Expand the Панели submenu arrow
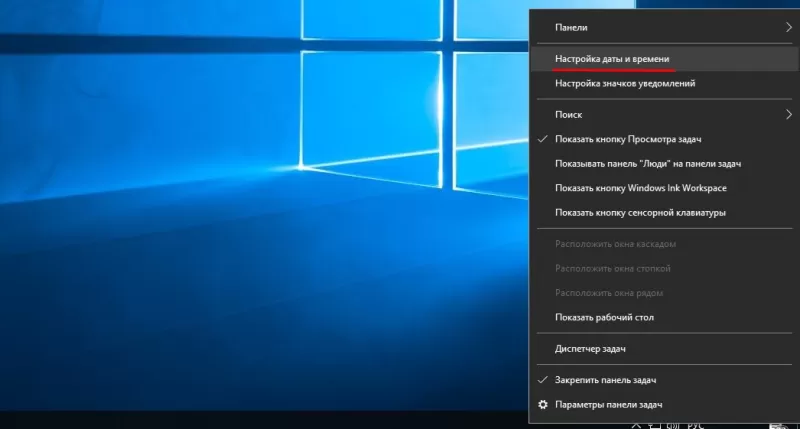The height and width of the screenshot is (429, 800). [789, 28]
